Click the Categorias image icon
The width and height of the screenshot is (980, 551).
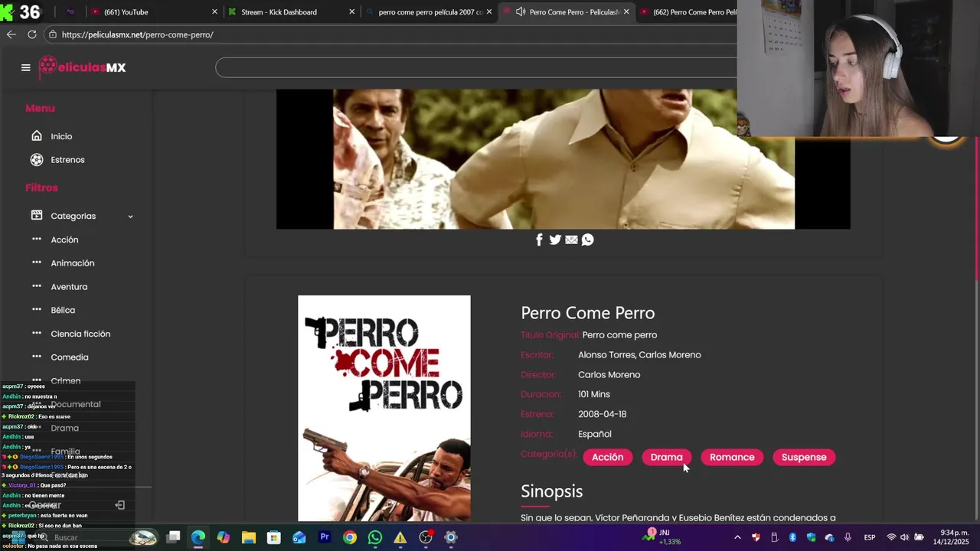tap(37, 216)
